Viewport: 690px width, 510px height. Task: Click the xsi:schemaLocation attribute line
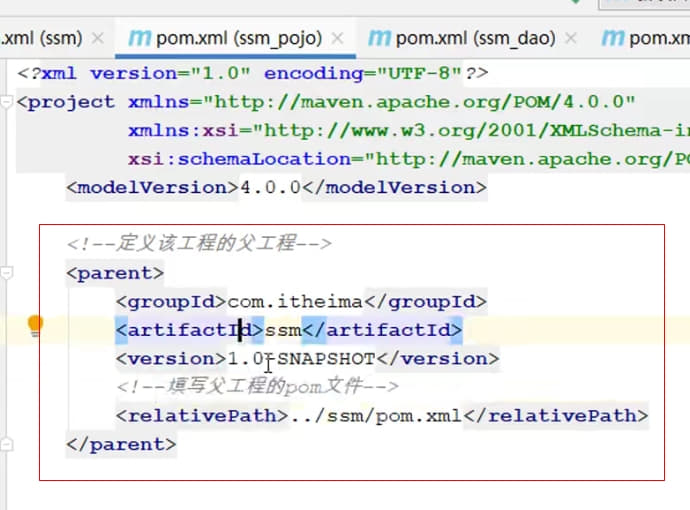(409, 159)
